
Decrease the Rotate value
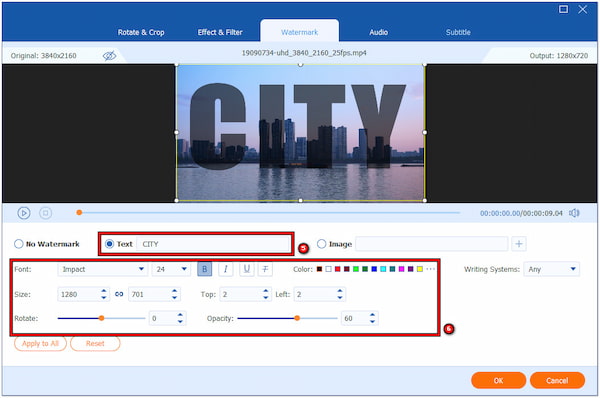pos(180,321)
